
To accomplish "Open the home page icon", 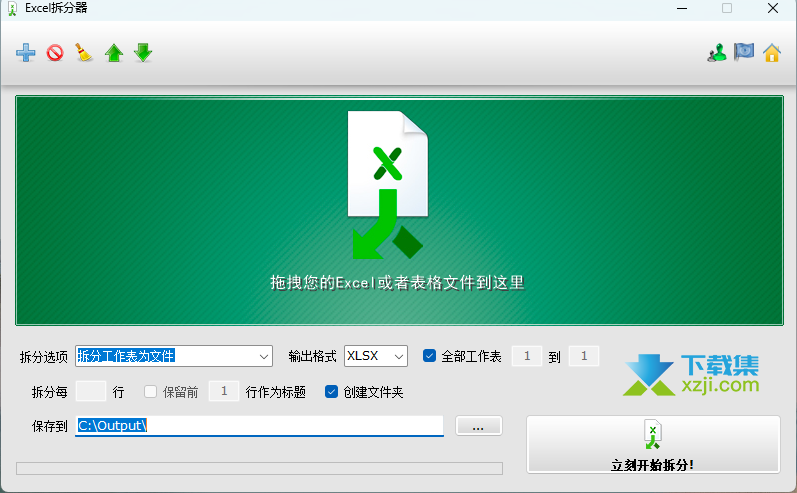I will click(x=772, y=53).
